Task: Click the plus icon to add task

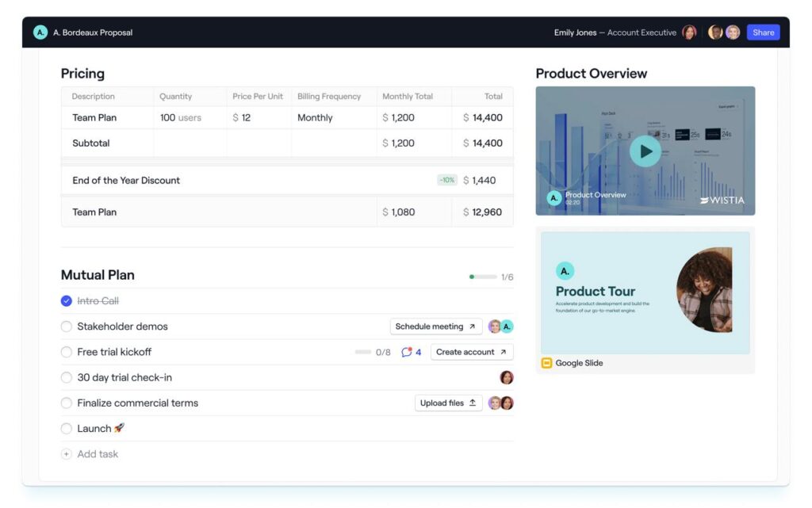Action: tap(67, 454)
